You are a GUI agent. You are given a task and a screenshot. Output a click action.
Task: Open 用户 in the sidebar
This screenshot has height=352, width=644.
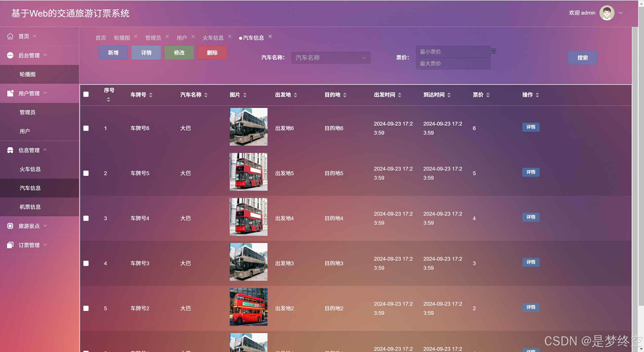click(x=40, y=131)
